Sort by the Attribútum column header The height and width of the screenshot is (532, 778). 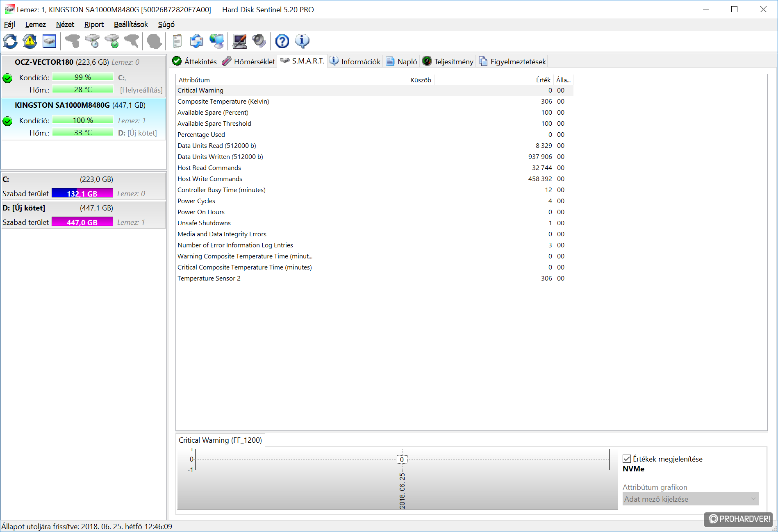pyautogui.click(x=245, y=80)
